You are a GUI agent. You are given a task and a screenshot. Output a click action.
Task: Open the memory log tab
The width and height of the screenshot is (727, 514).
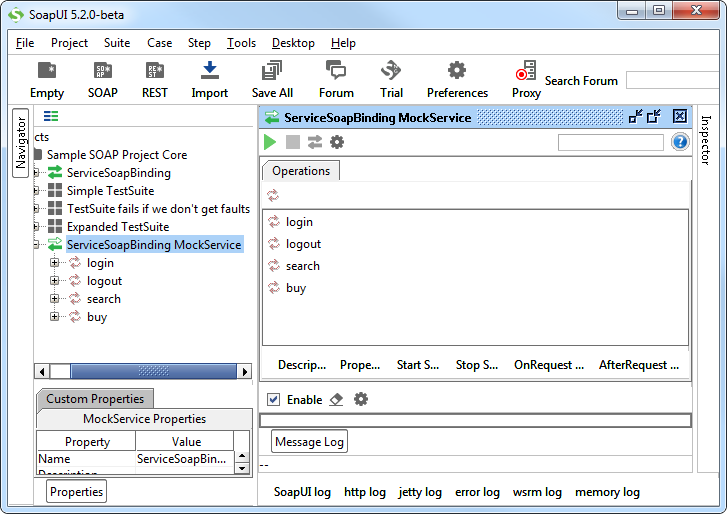point(607,492)
